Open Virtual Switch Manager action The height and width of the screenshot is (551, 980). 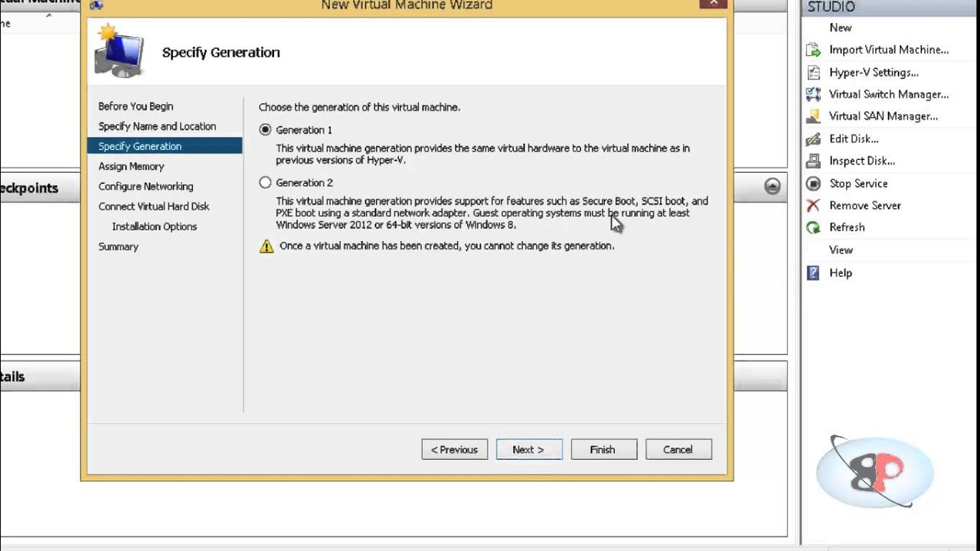889,94
